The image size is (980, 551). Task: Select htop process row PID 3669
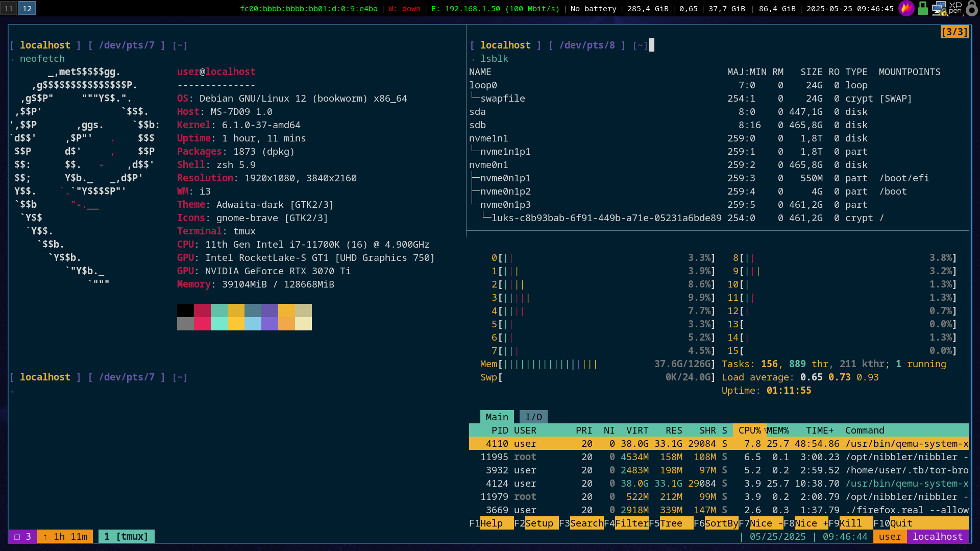click(x=719, y=510)
